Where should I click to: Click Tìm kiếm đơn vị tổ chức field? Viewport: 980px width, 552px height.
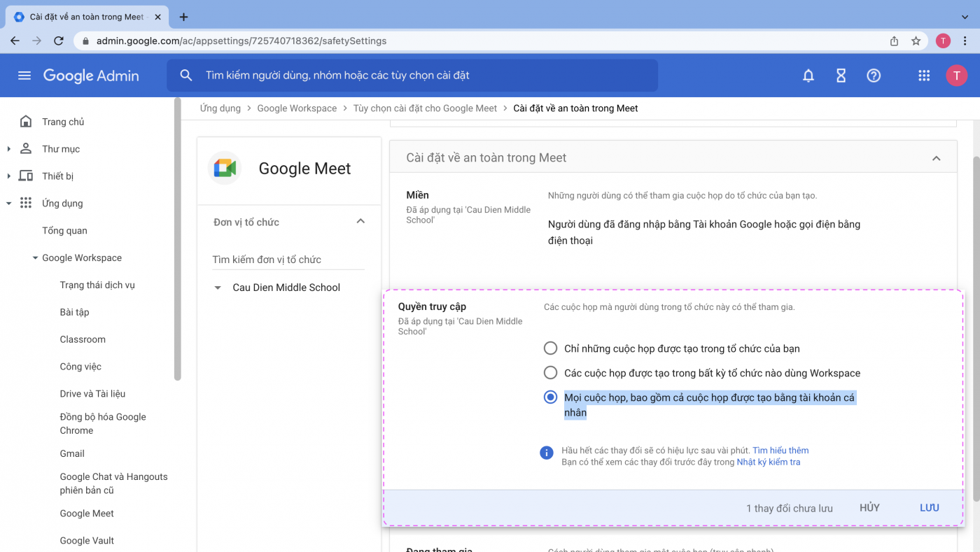coord(288,260)
